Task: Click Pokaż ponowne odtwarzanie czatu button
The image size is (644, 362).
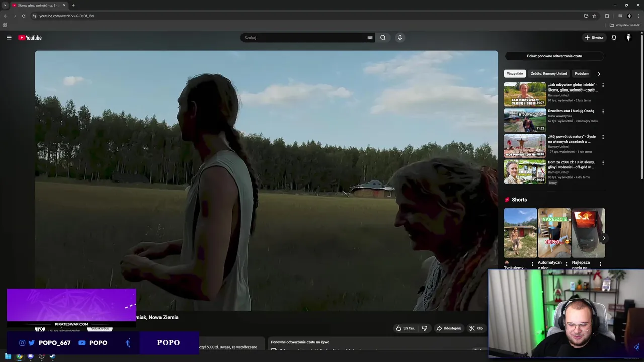Action: tap(554, 56)
